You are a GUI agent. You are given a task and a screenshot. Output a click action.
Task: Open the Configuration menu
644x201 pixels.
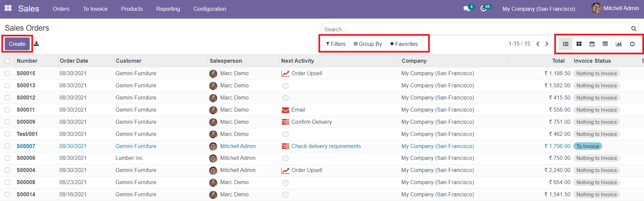[x=209, y=9]
